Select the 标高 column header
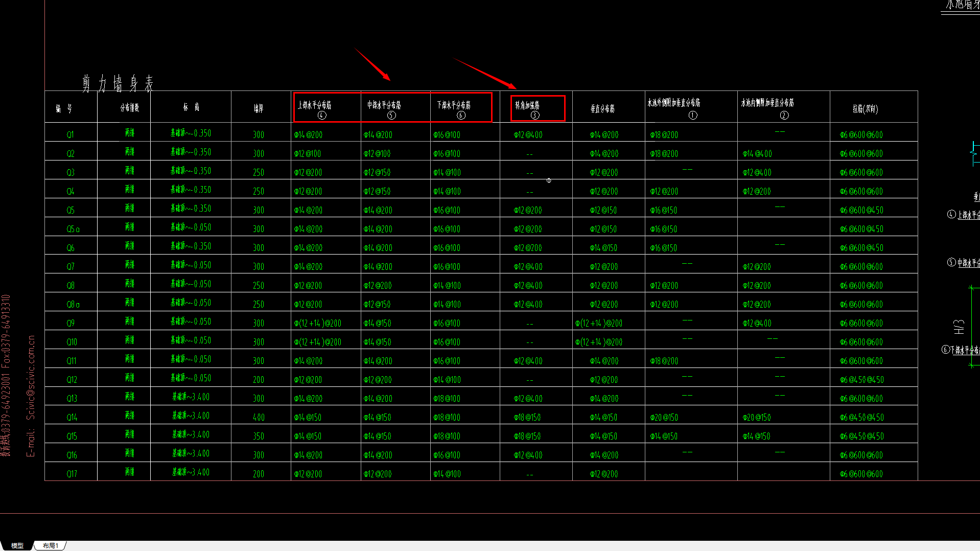 pos(192,107)
